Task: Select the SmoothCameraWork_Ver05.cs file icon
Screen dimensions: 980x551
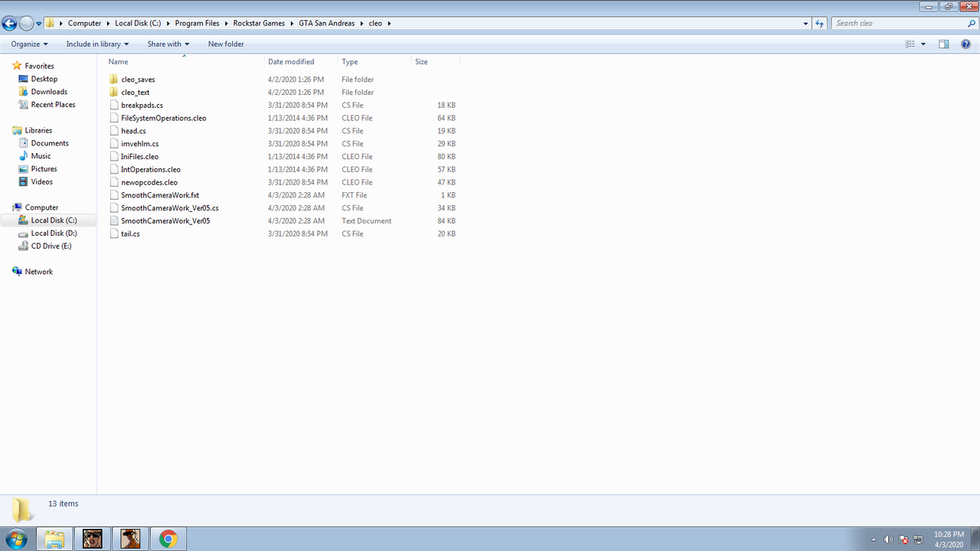Action: 114,208
